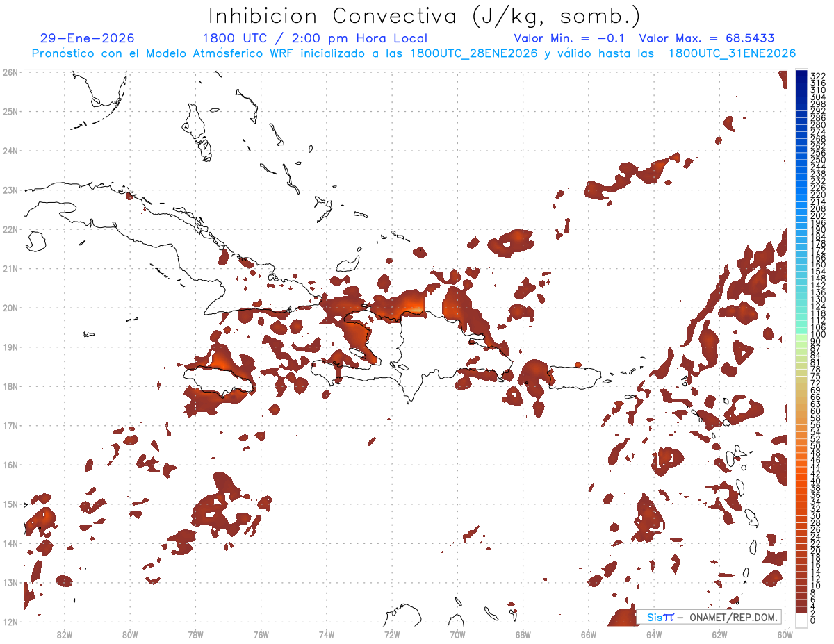The width and height of the screenshot is (834, 644).
Task: Click the light green 100 colorbar swatch
Action: tap(802, 337)
